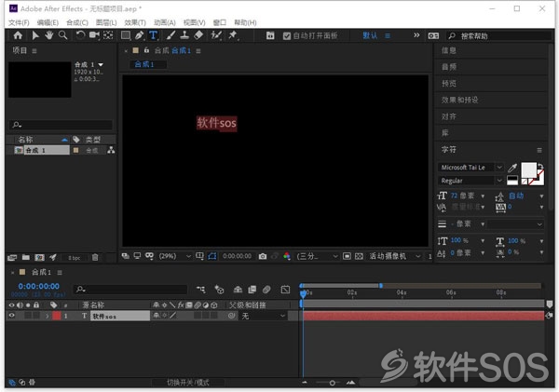Expand the 软件sos layer properties
The width and height of the screenshot is (559, 392).
[x=48, y=316]
